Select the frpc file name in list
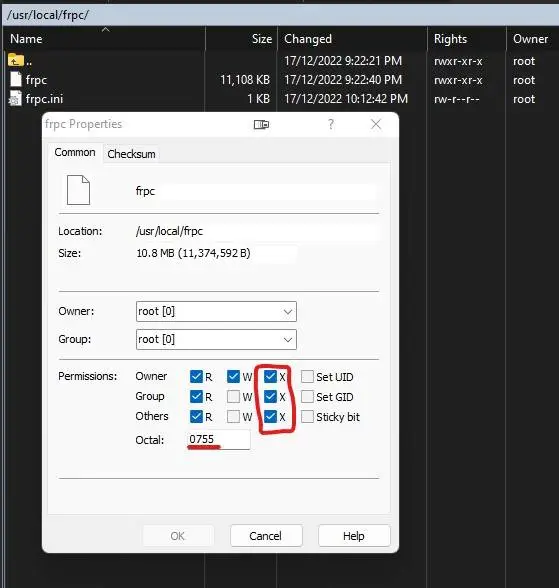This screenshot has height=588, width=559. pos(36,80)
